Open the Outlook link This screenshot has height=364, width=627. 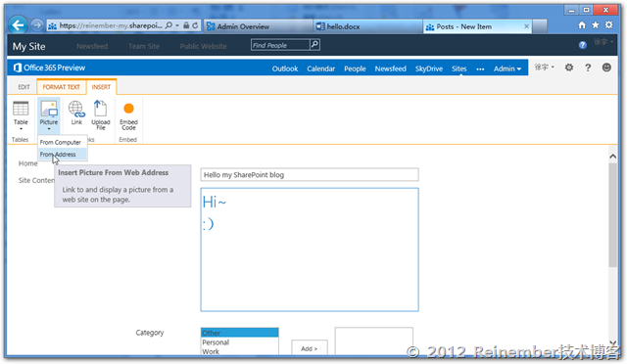click(x=285, y=68)
